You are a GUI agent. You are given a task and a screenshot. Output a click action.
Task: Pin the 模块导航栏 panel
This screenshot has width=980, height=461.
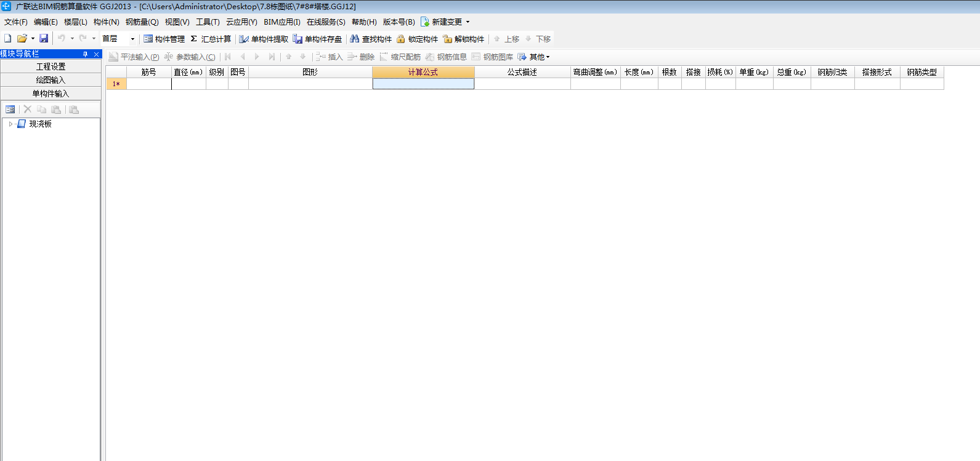click(x=86, y=54)
